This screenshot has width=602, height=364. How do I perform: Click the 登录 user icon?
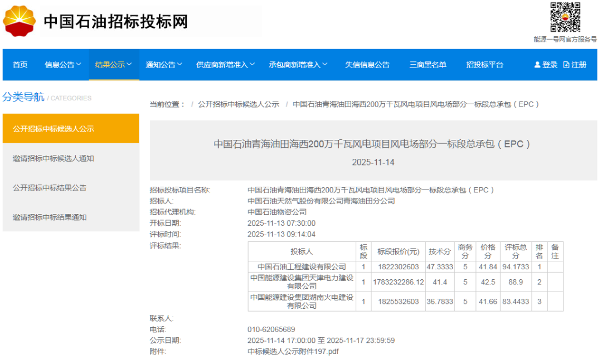537,65
